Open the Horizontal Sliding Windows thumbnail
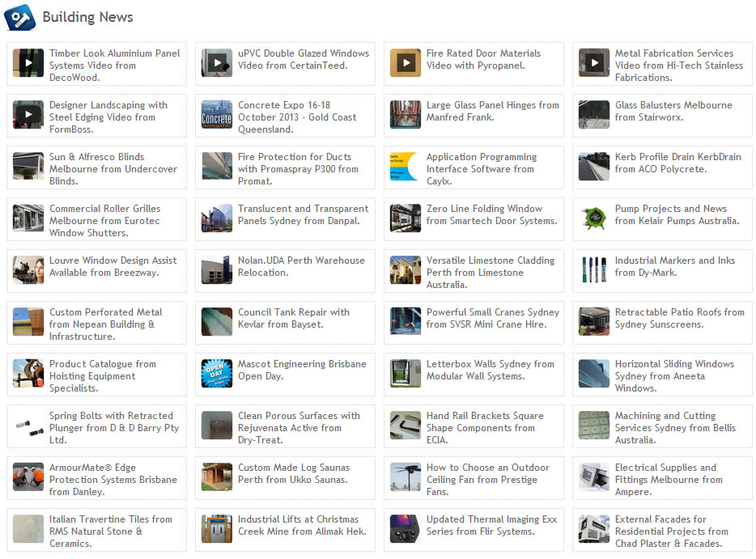The height and width of the screenshot is (559, 756). 594,374
